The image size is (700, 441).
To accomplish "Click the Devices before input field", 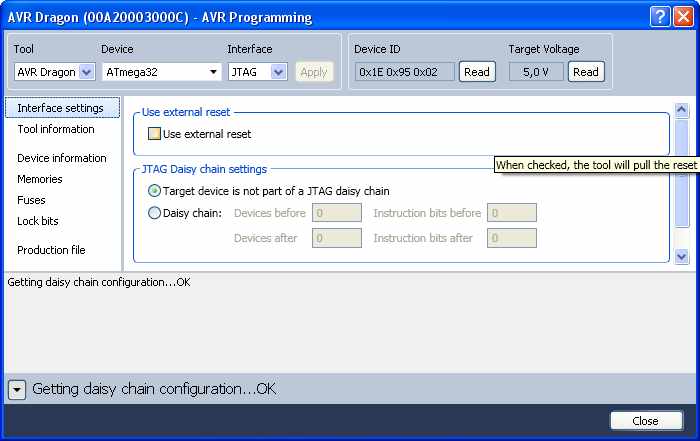I will 337,213.
